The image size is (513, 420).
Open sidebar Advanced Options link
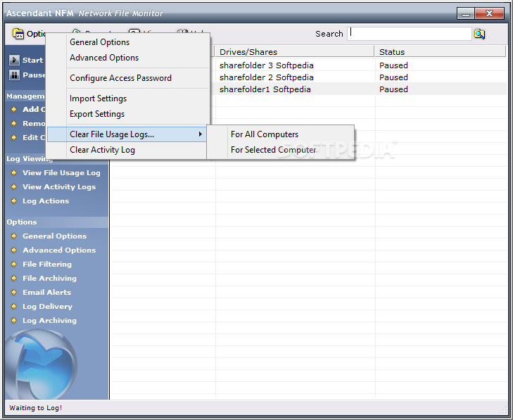click(x=59, y=250)
